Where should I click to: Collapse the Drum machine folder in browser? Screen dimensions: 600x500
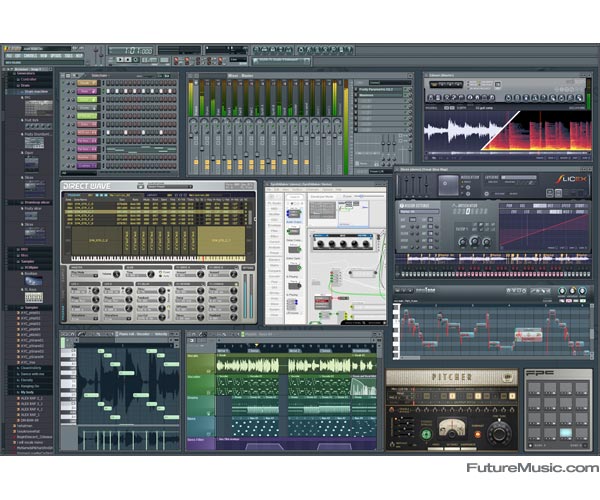(34, 92)
